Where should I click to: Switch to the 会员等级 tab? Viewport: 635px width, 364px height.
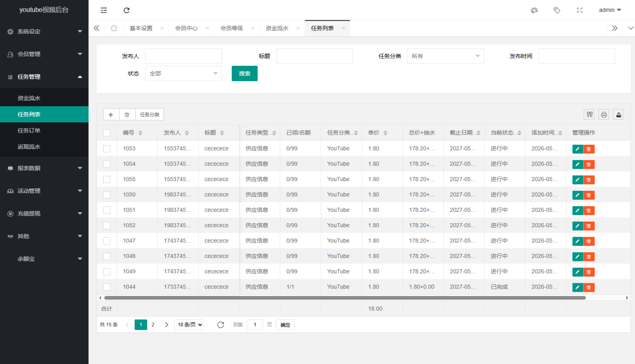point(232,28)
